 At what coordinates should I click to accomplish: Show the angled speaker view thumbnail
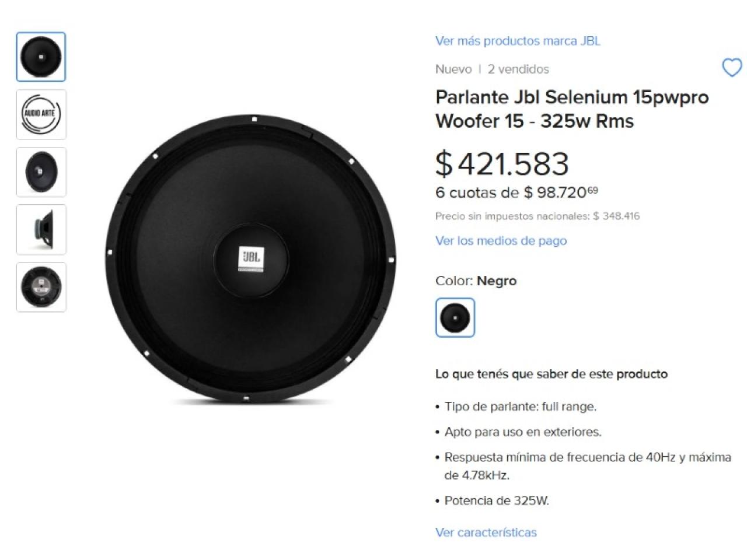click(x=41, y=172)
